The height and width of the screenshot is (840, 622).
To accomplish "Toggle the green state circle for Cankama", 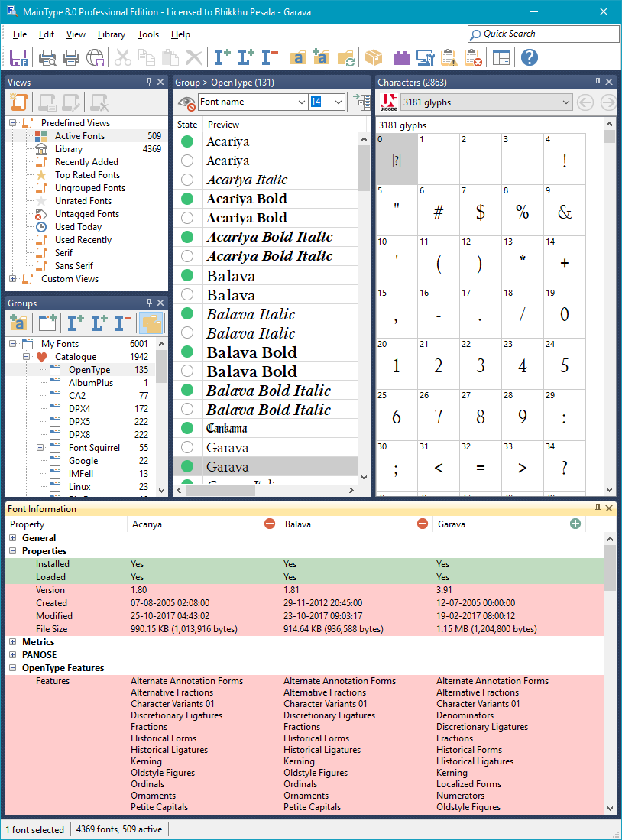I will [x=187, y=428].
